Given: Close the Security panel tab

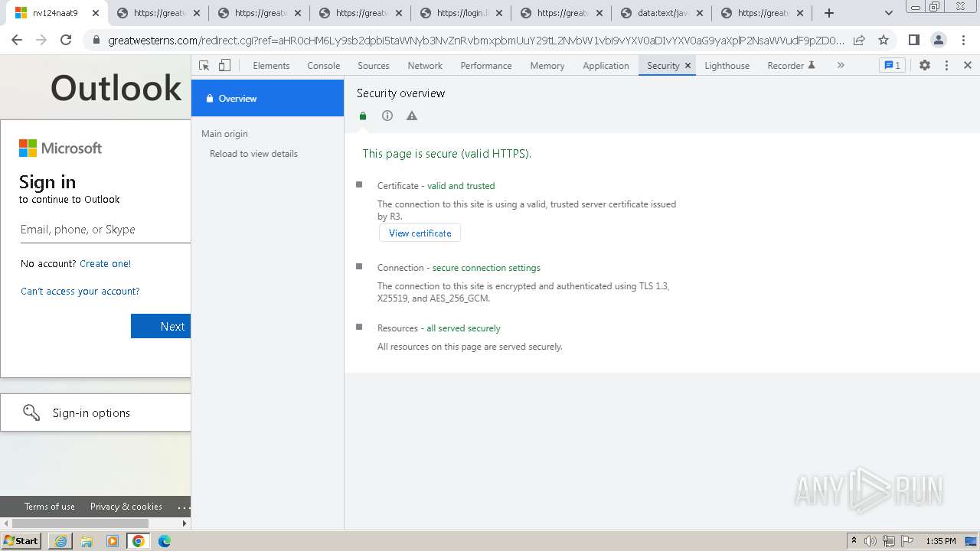Looking at the screenshot, I should (688, 66).
